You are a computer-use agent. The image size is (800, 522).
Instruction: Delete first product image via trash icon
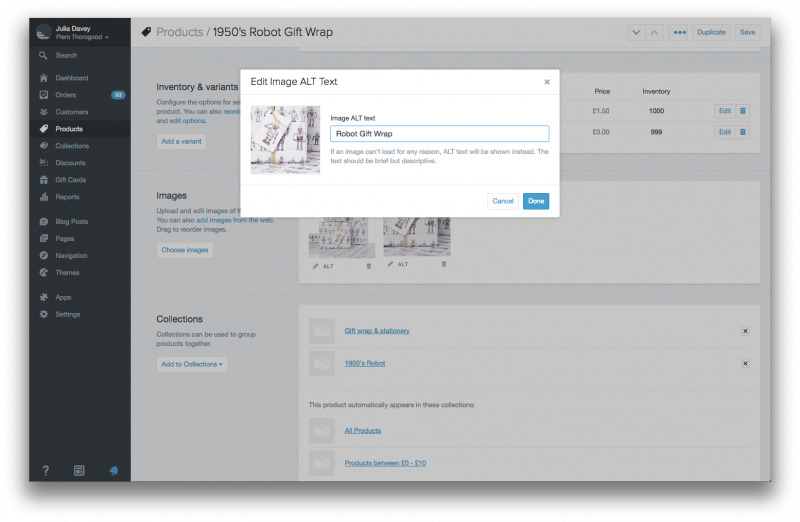[369, 266]
